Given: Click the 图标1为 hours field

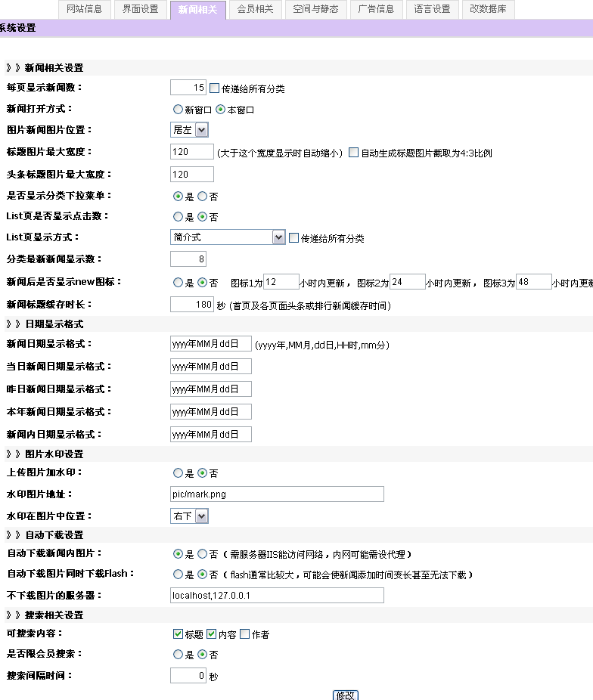Looking at the screenshot, I should click(281, 282).
